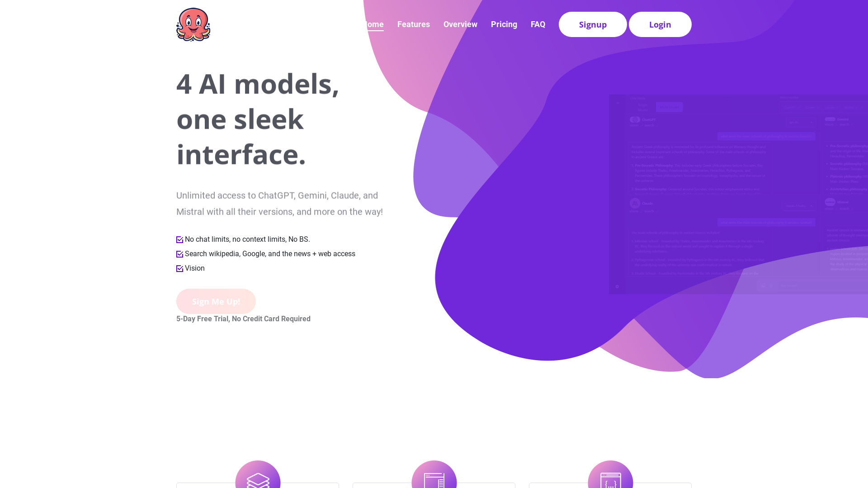This screenshot has height=488, width=868.
Task: Click the second checkbox icon next to 'Search wikipedia'
Action: click(x=179, y=254)
